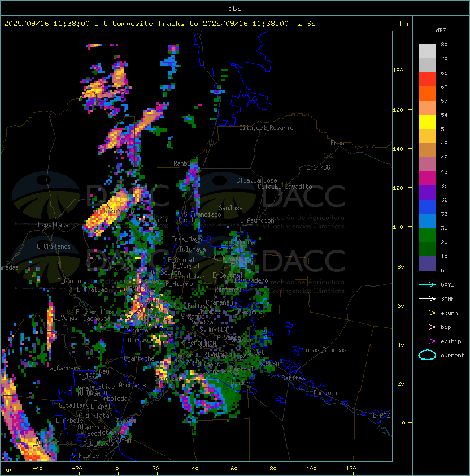
Task: Click the 'S_MARTIN' map label
Action: pyautogui.click(x=214, y=330)
